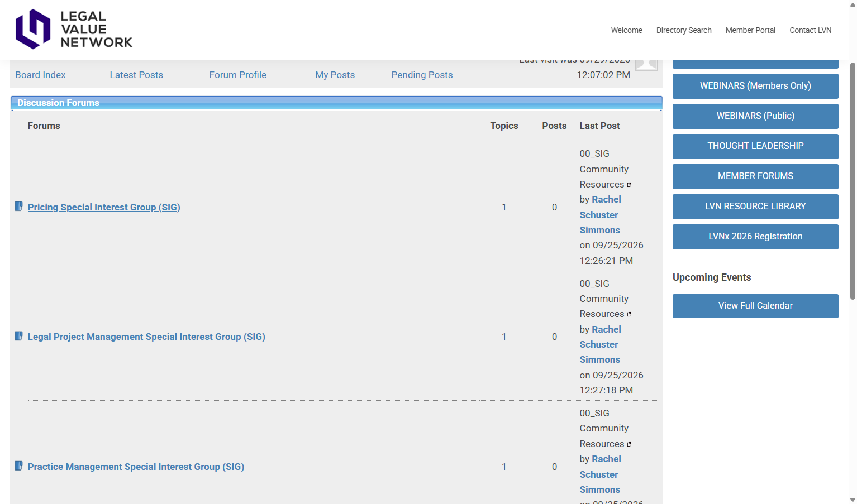Viewport: 857px width, 504px height.
Task: Open Rachel Schuster Simmons profile in Legal Project Management row
Action: click(x=601, y=344)
